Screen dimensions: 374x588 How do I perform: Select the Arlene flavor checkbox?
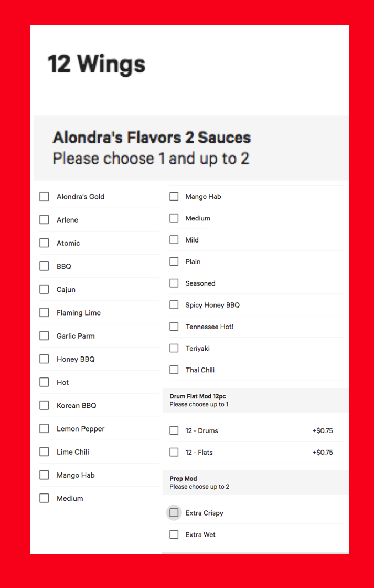(x=45, y=219)
